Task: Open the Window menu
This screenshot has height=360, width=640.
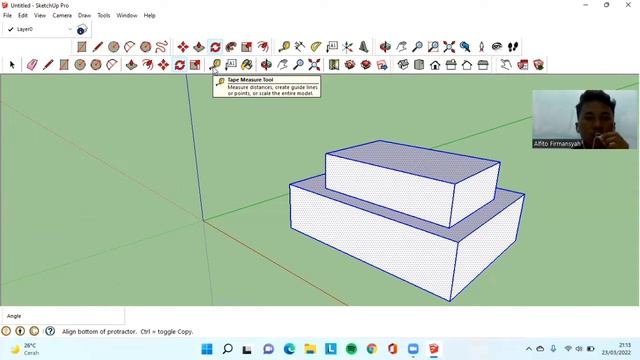Action: tap(127, 16)
